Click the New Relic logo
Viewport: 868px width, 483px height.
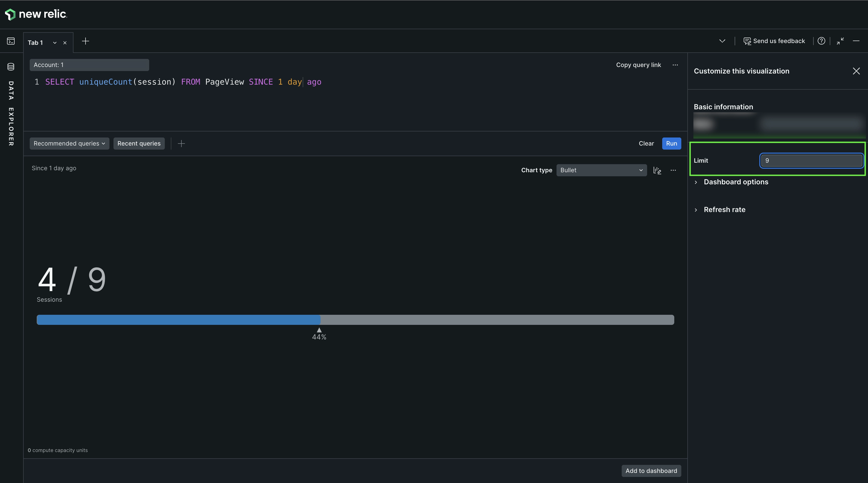click(x=36, y=14)
